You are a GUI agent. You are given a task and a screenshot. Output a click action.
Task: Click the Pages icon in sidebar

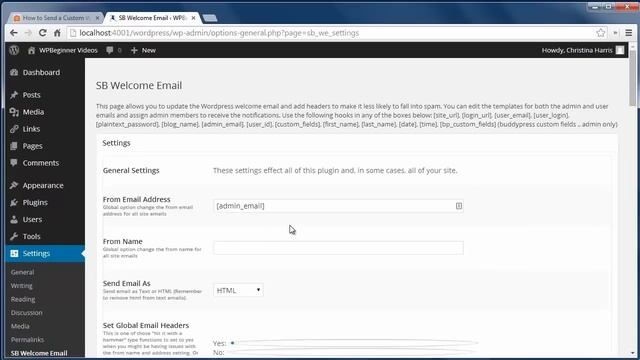14,146
